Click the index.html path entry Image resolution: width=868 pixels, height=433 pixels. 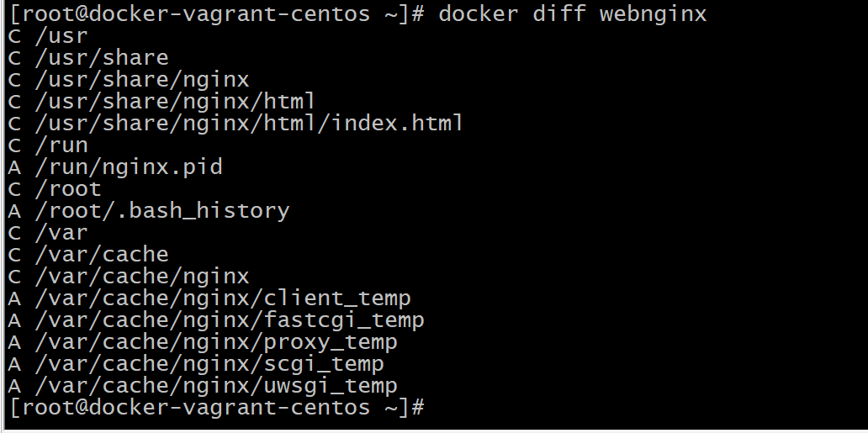click(236, 124)
